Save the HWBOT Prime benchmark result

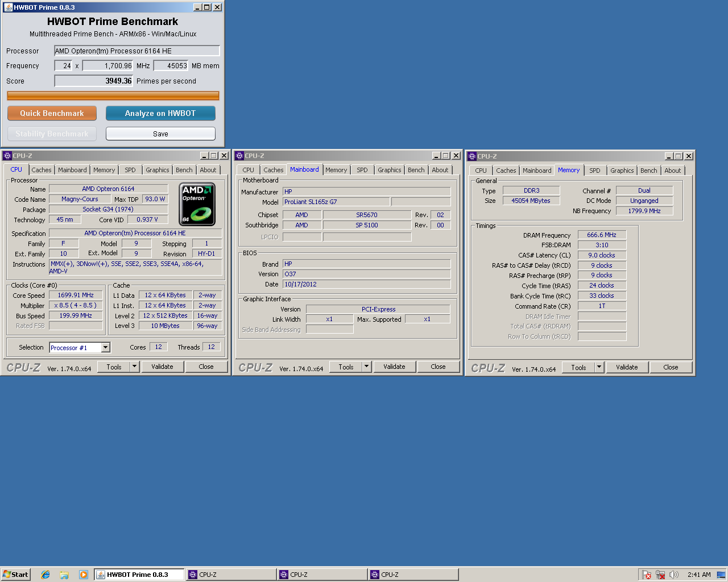point(160,134)
